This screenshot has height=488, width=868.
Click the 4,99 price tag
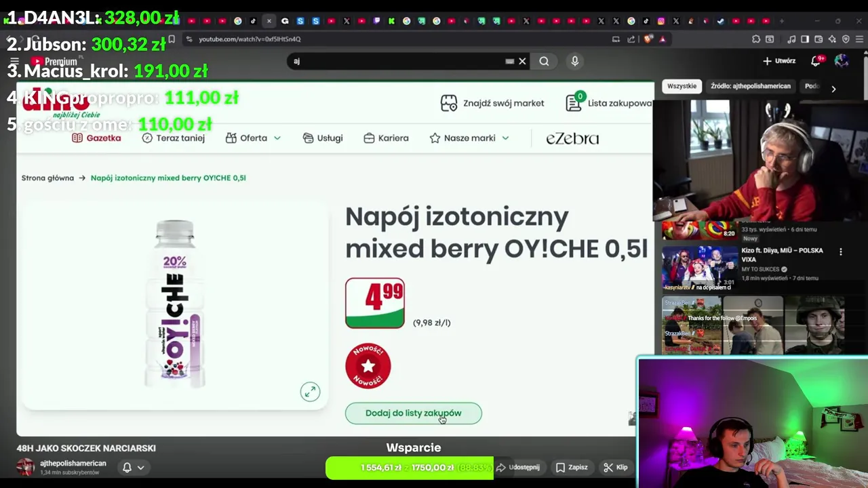point(375,303)
